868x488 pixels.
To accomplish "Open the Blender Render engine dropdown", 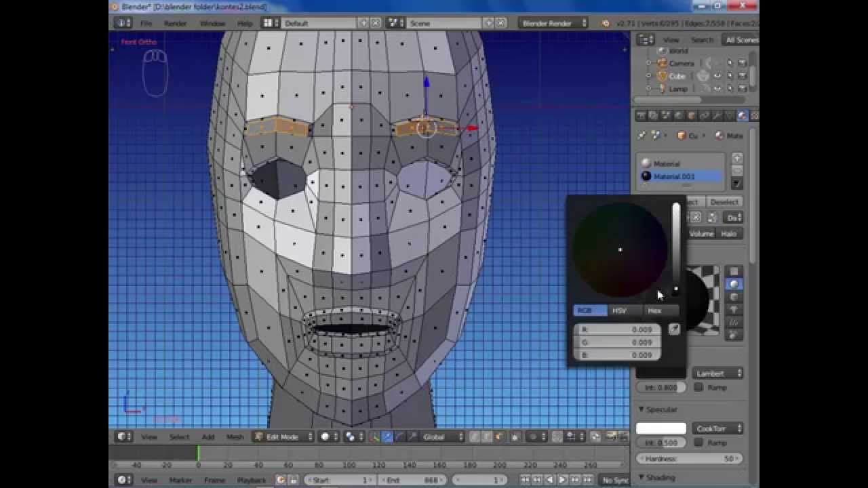I will click(554, 23).
